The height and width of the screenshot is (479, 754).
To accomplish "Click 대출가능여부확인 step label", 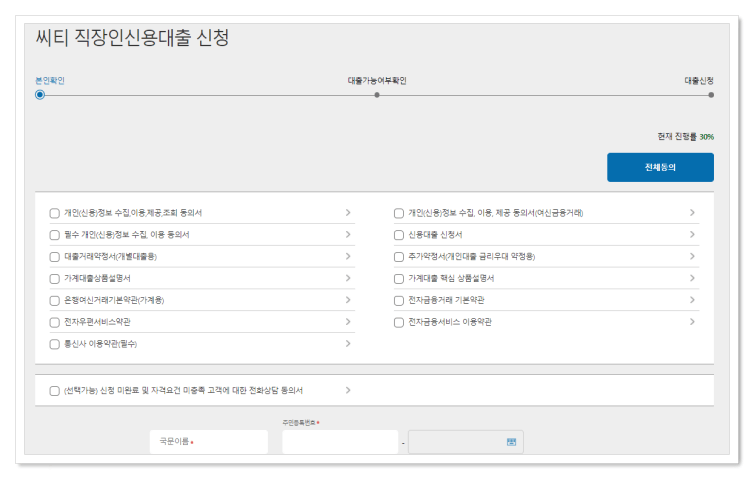I will pyautogui.click(x=377, y=80).
